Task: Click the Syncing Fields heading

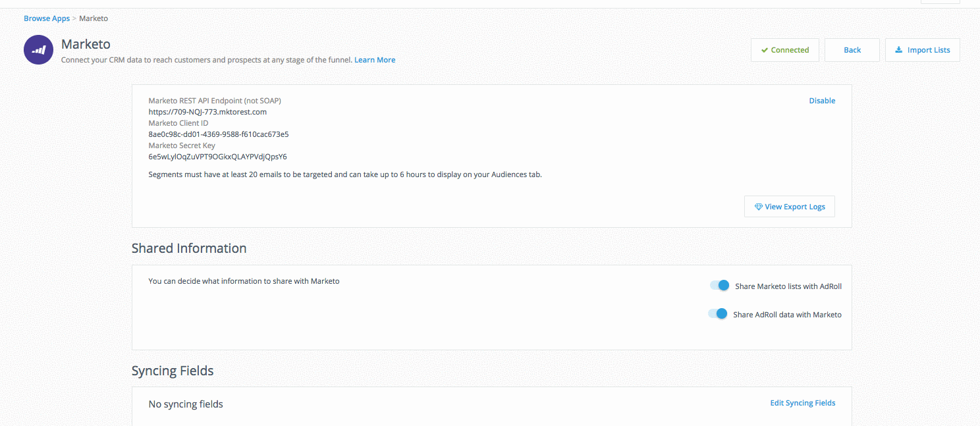Action: pyautogui.click(x=173, y=371)
